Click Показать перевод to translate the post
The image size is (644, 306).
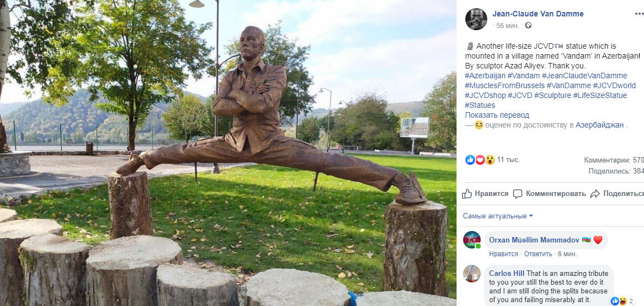[x=497, y=116]
